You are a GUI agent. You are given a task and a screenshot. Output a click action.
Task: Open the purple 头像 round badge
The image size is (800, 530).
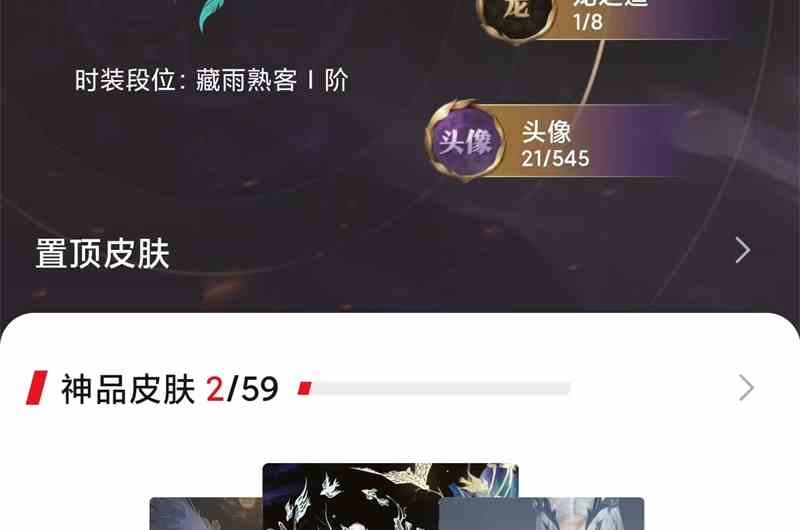(x=465, y=141)
